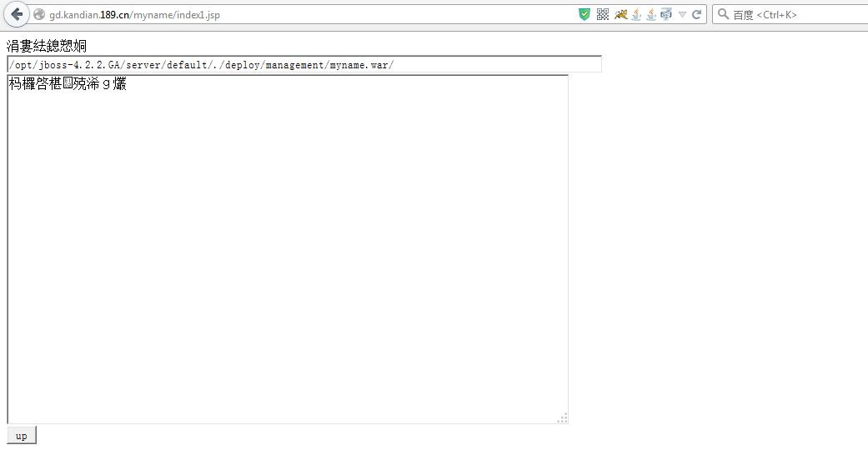Screen dimensions: 868x475
Task: Click the Tomcat cat icon in address bar
Action: (620, 14)
